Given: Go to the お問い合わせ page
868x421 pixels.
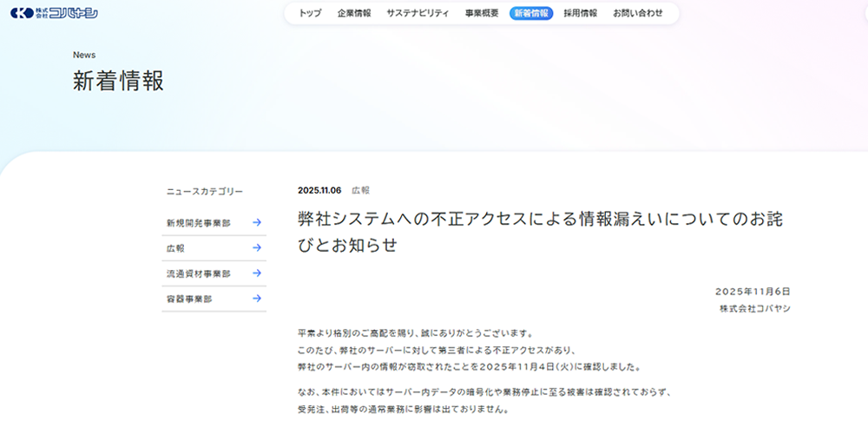Looking at the screenshot, I should point(638,13).
